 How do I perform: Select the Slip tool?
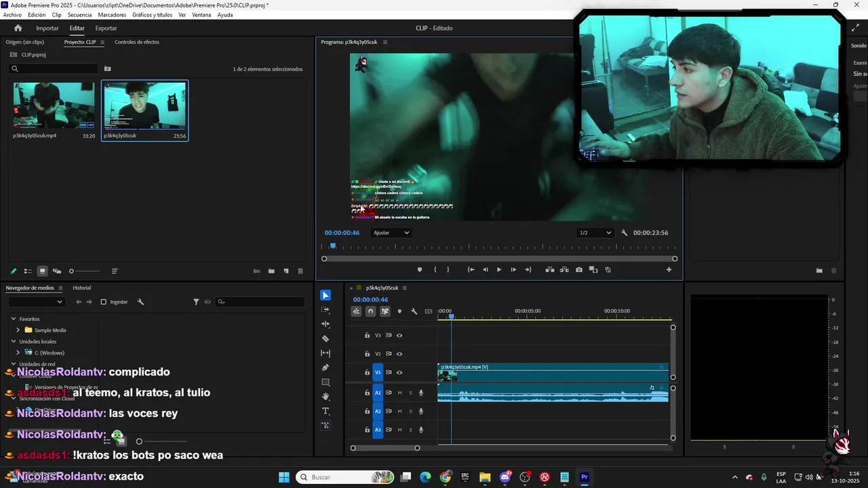pos(325,353)
